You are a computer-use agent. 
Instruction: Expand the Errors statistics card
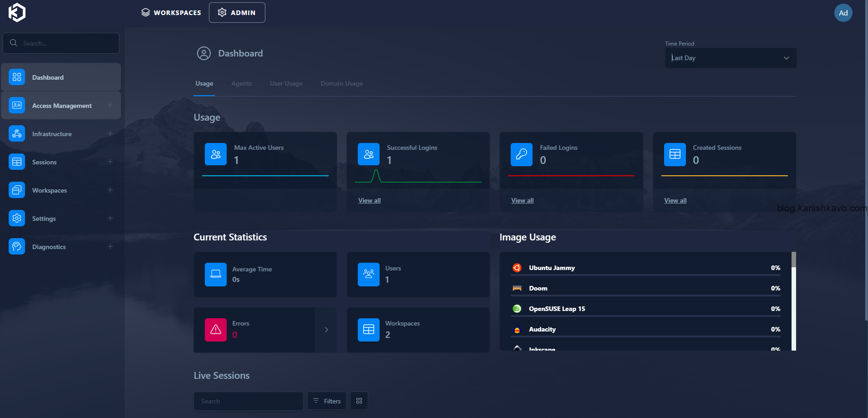326,330
